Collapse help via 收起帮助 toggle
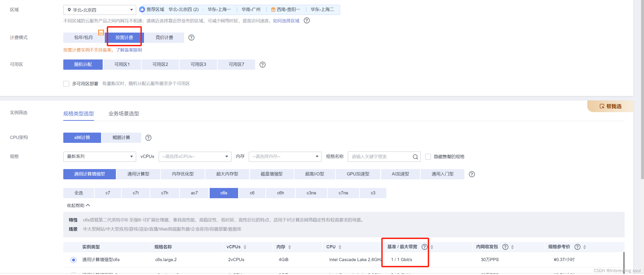The width and height of the screenshot is (644, 275). coord(78,206)
